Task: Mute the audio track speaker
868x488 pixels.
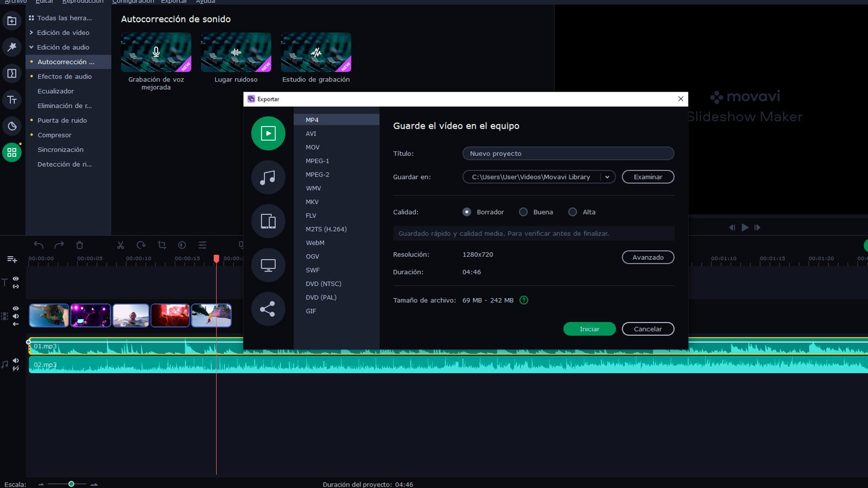Action: pos(16,361)
